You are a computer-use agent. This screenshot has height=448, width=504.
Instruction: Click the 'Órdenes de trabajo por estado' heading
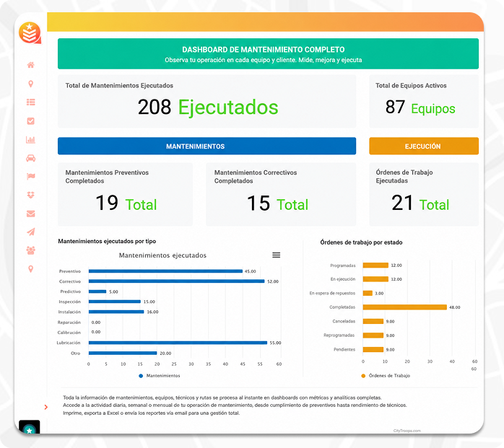click(x=361, y=242)
